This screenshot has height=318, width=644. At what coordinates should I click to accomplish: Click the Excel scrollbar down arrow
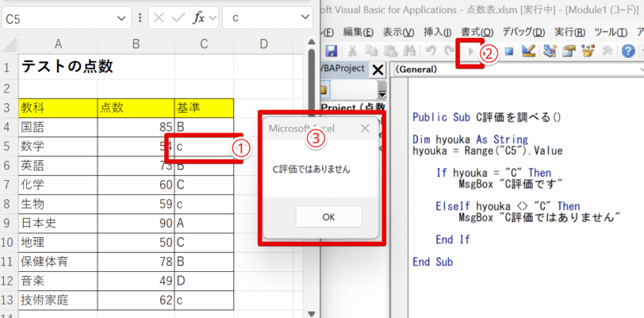pyautogui.click(x=312, y=314)
